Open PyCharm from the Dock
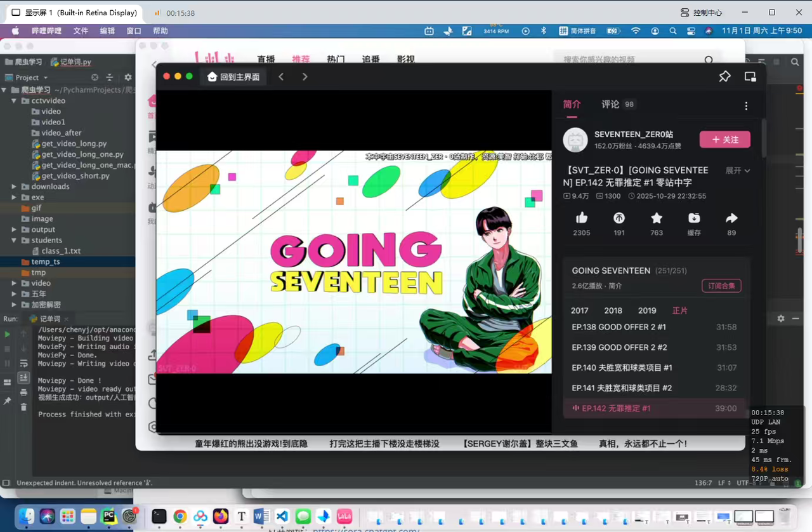This screenshot has height=532, width=812. (x=109, y=516)
